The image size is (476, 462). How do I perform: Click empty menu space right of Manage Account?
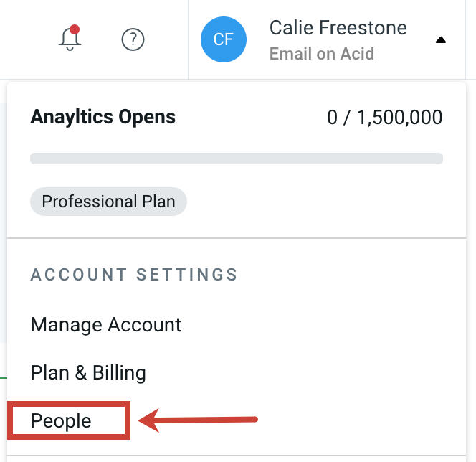click(323, 325)
